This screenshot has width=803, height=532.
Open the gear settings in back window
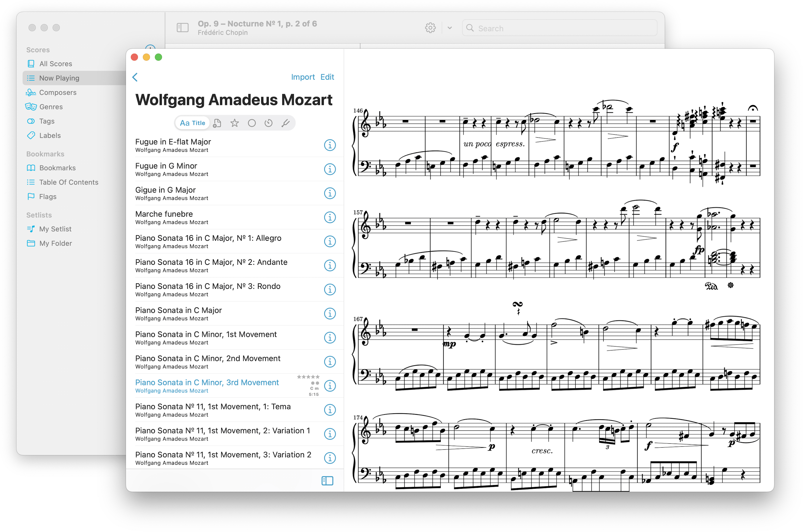pyautogui.click(x=430, y=28)
